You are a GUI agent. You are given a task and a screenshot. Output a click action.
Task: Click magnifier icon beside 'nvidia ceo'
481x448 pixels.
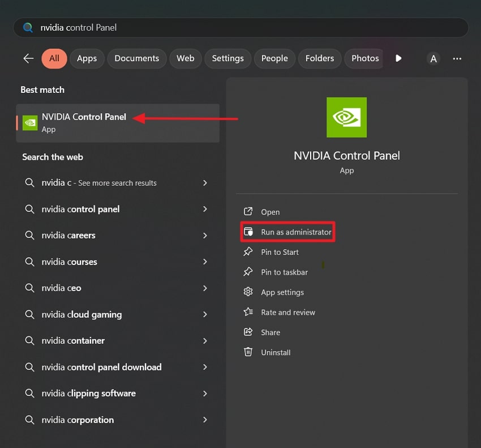pos(29,288)
